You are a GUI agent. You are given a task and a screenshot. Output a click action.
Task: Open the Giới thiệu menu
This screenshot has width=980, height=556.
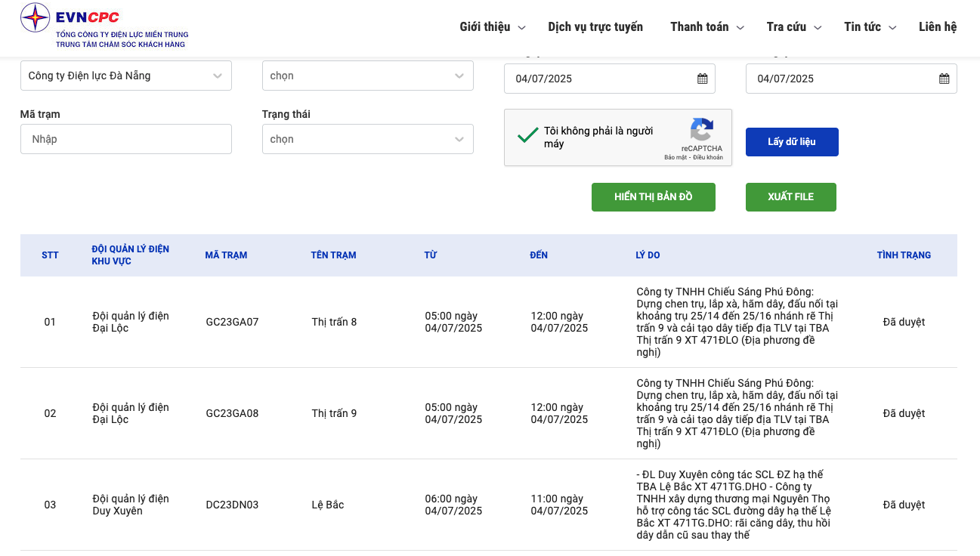point(492,27)
